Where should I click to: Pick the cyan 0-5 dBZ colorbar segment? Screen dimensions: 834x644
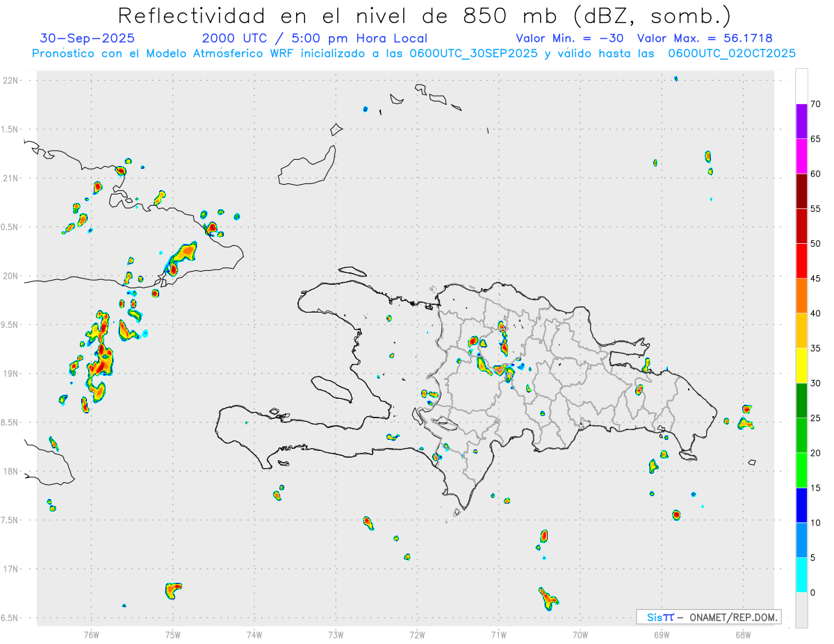click(x=801, y=575)
